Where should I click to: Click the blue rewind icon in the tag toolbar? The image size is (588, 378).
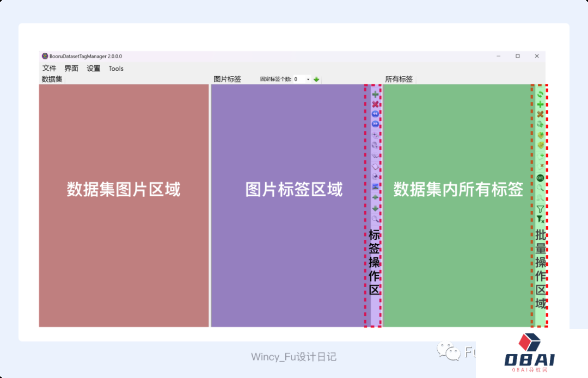click(375, 114)
